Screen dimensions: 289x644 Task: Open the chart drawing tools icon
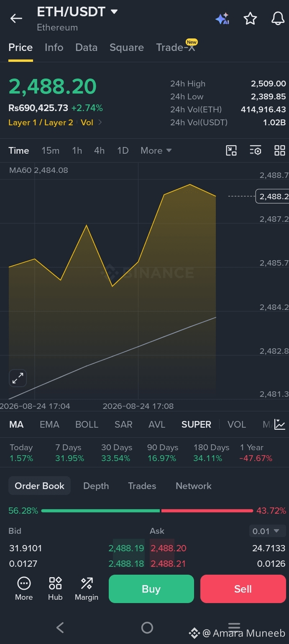[x=231, y=150]
